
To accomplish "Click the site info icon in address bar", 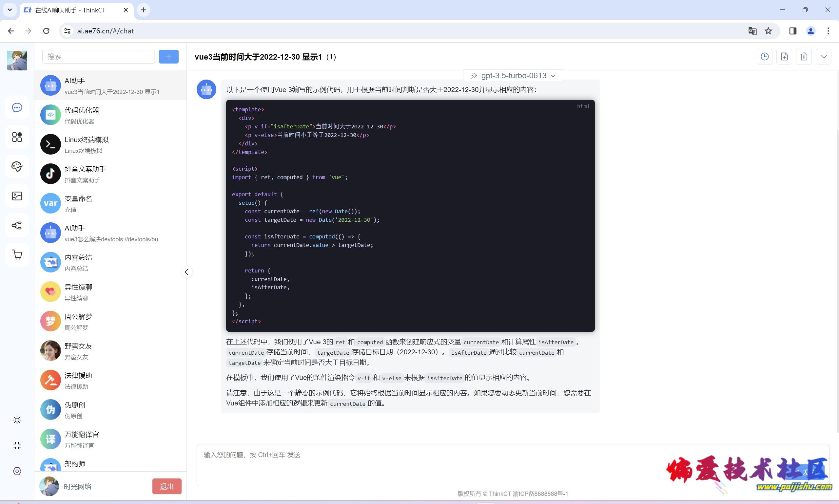I will coord(67,31).
